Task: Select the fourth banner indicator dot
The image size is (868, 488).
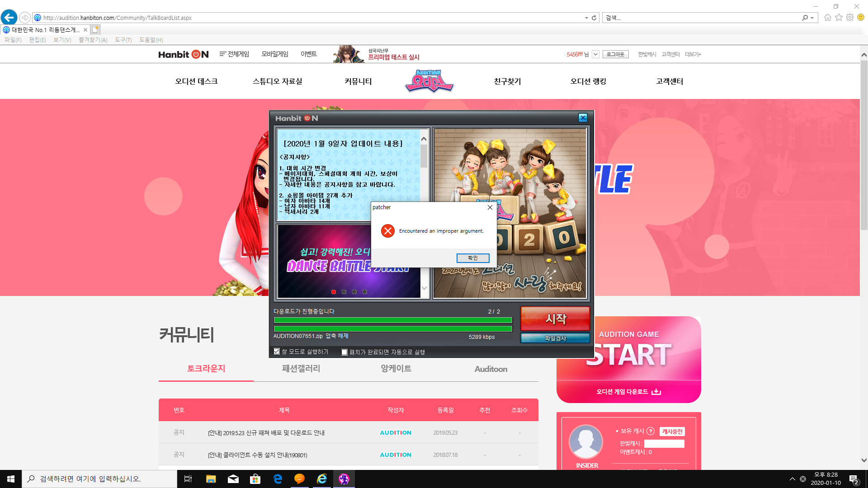Action: click(x=365, y=292)
